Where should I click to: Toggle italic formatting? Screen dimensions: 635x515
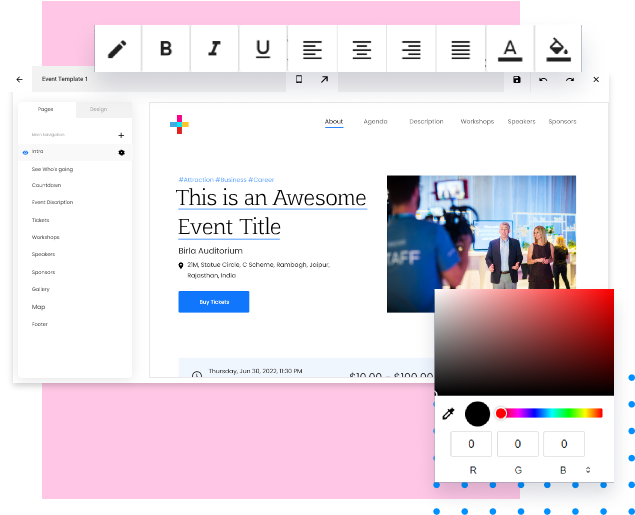214,49
